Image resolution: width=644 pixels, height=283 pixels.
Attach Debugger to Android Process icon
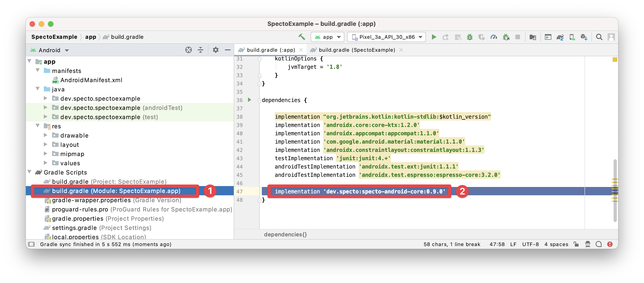506,37
